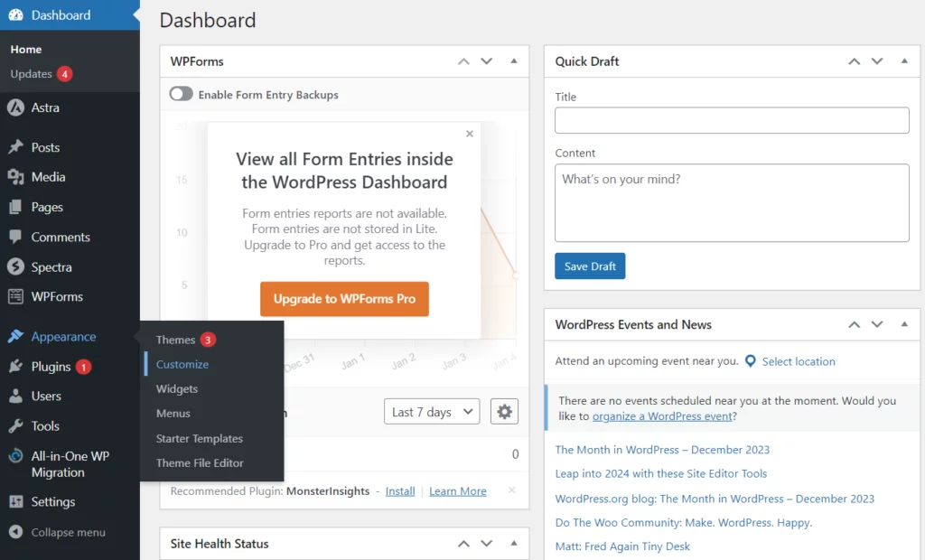Viewport: 925px width, 560px height.
Task: Click the WPForms sidebar icon
Action: tap(16, 296)
